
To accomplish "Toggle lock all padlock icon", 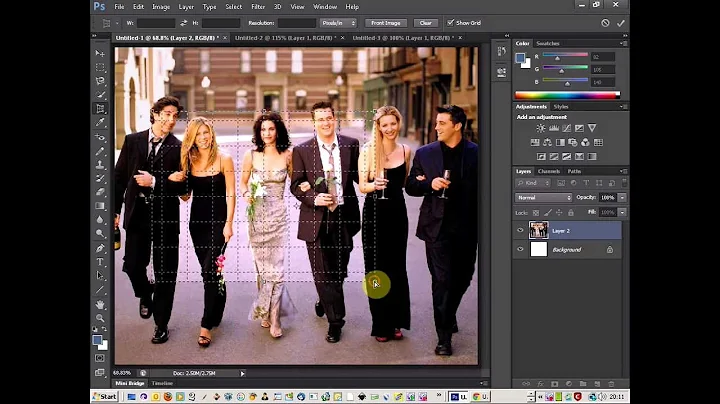I will 571,213.
